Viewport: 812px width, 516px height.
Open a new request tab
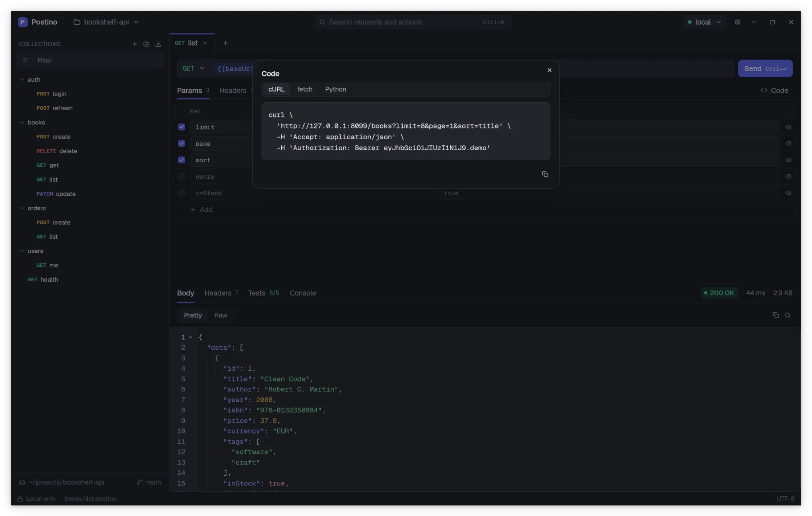click(x=225, y=43)
